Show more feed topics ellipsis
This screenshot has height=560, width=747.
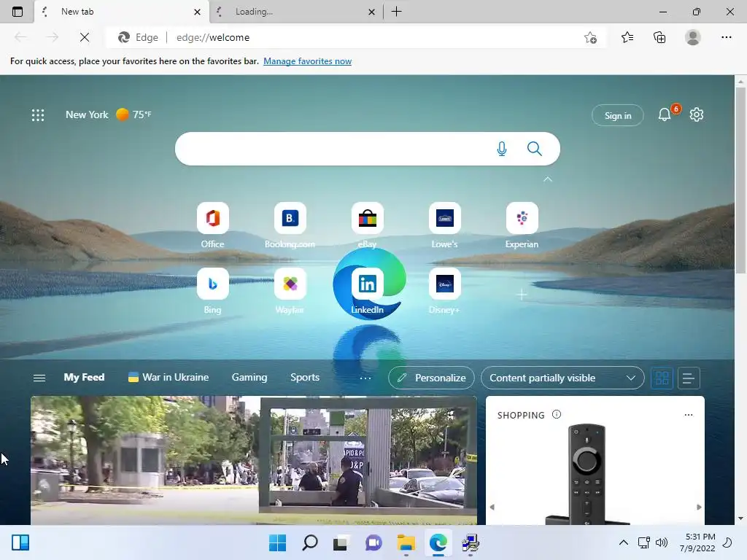point(365,378)
